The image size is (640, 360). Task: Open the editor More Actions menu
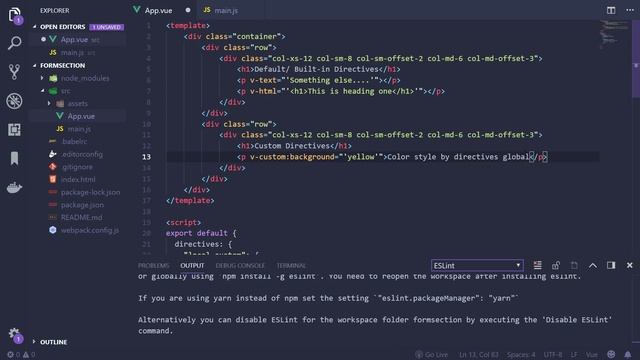(630, 10)
